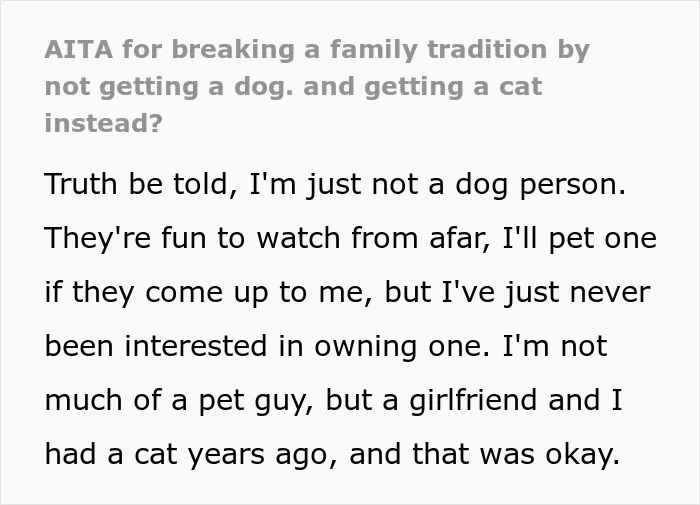Click the word "family" in the title
The height and width of the screenshot is (505, 700).
[x=373, y=50]
